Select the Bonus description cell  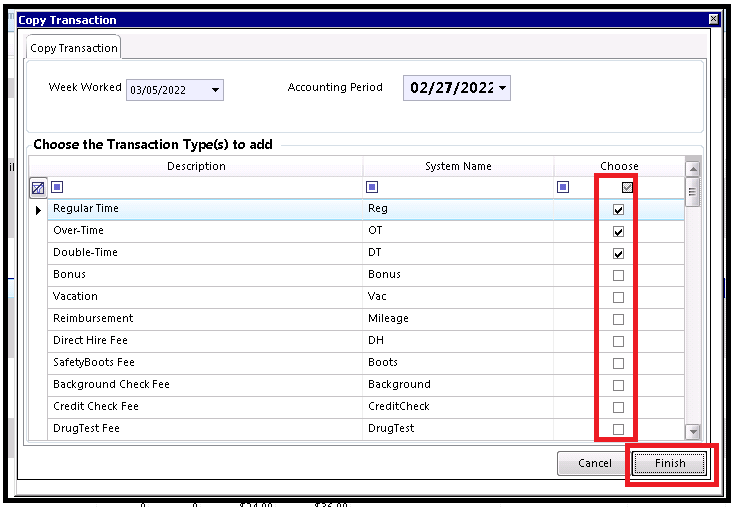pyautogui.click(x=205, y=275)
